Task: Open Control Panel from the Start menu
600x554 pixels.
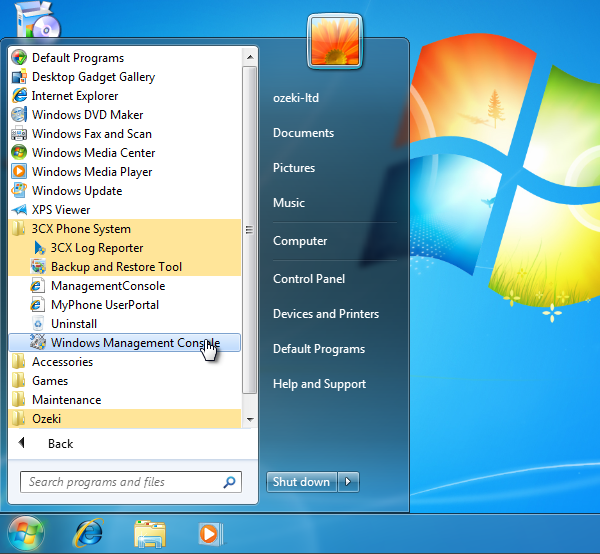Action: coord(309,279)
